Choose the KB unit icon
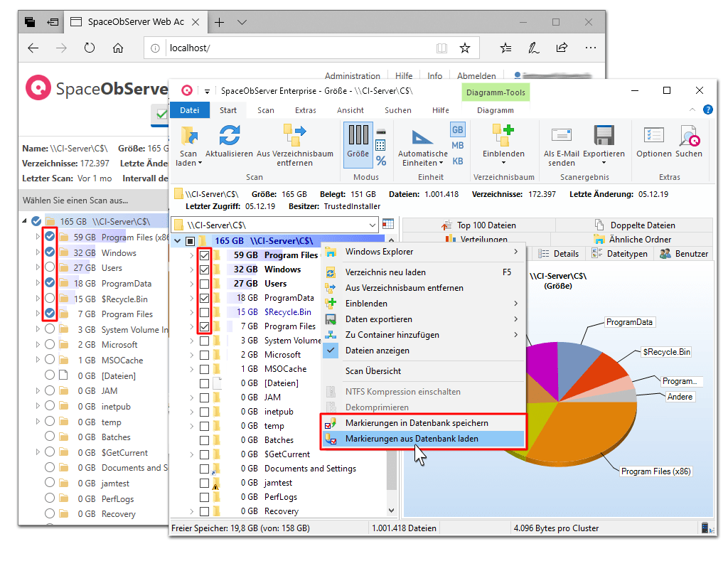The width and height of the screenshot is (728, 566). 457,161
